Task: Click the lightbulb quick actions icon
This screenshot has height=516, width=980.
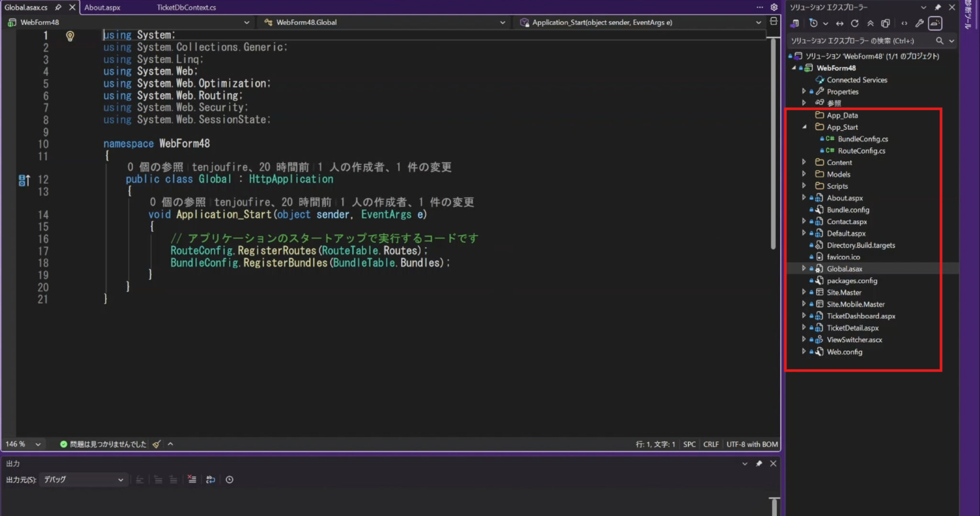Action: pos(70,36)
